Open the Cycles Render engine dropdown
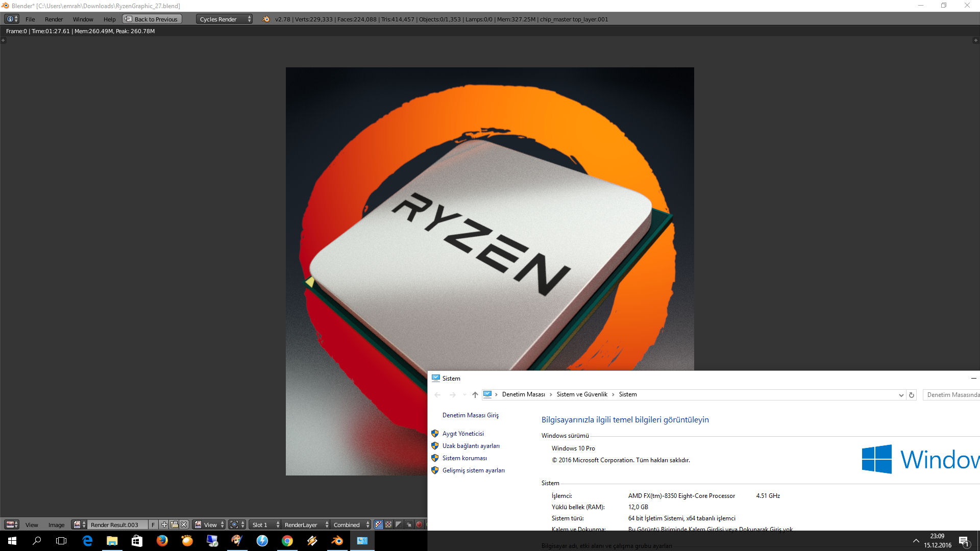Viewport: 980px width, 551px height. [224, 19]
